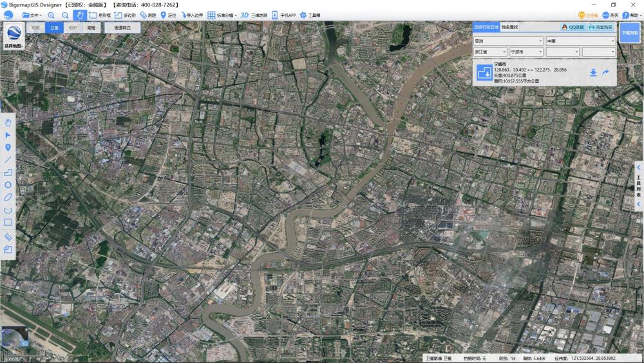Screen dimensions: 644x363
Task: Click the blue region download tile icon for 宁波市
Action: [484, 72]
